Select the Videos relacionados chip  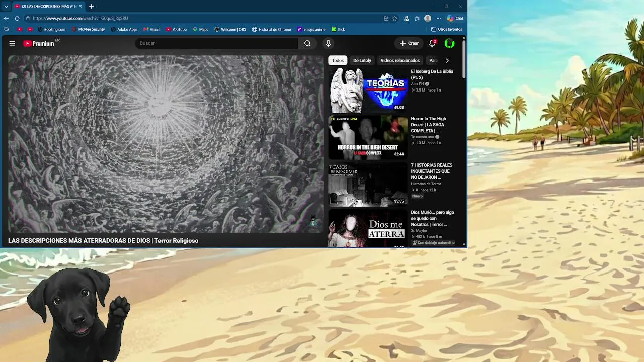point(400,60)
